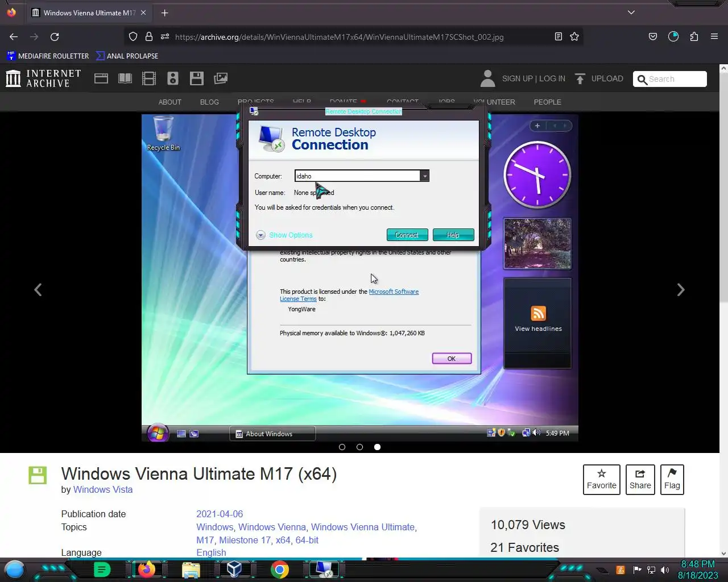Click the SIGN UP | LOG IN link
Viewport: 728px width, 582px height.
click(x=533, y=78)
